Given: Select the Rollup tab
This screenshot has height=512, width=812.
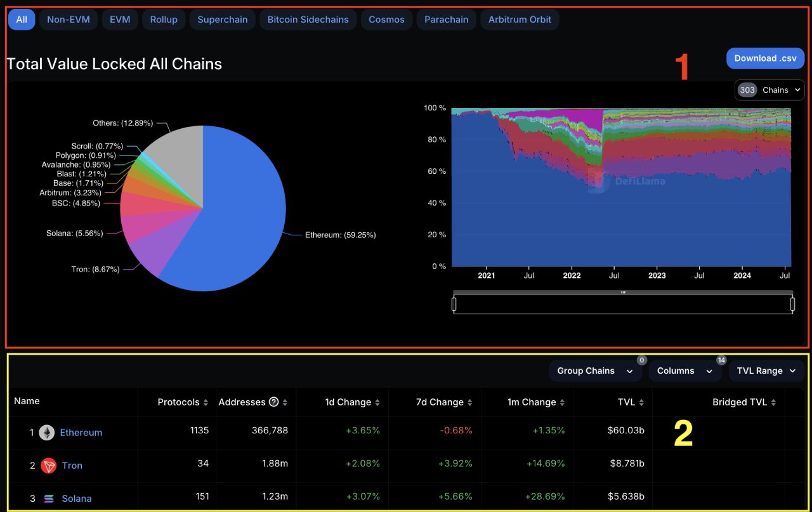Looking at the screenshot, I should pyautogui.click(x=164, y=20).
